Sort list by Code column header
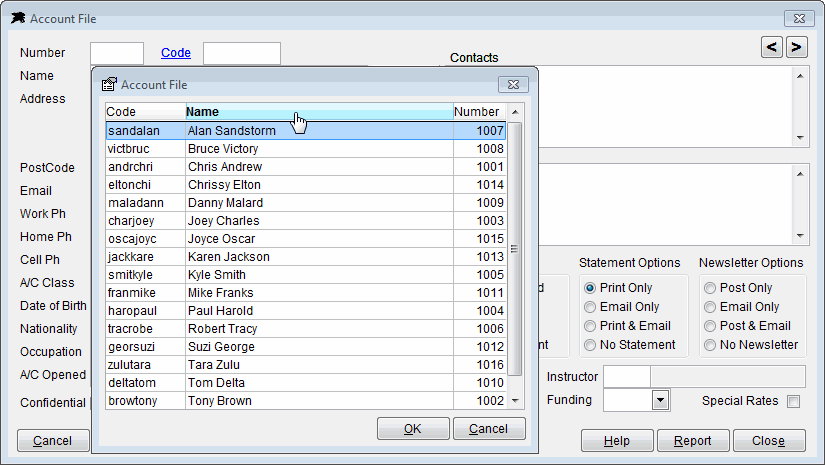 pos(144,112)
